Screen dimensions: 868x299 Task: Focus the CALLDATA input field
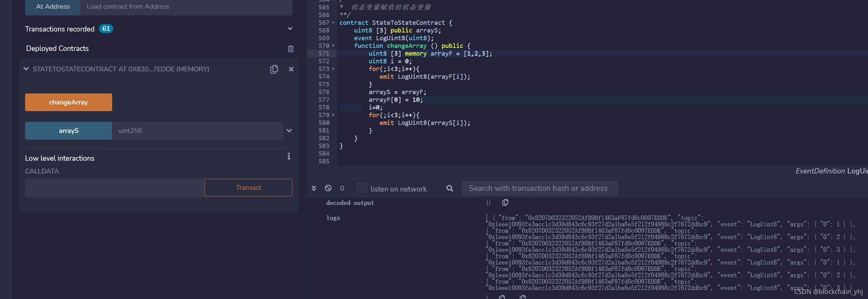click(x=115, y=188)
